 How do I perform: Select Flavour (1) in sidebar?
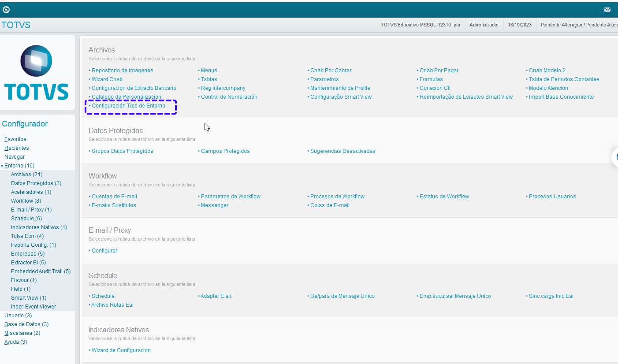click(x=24, y=280)
